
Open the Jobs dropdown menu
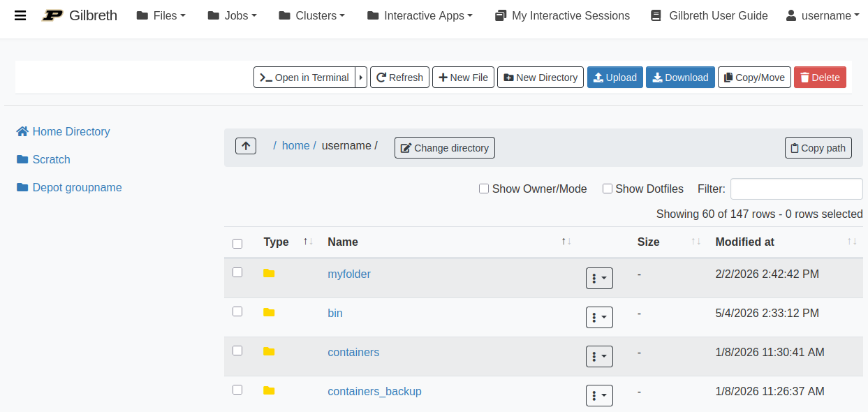point(233,15)
